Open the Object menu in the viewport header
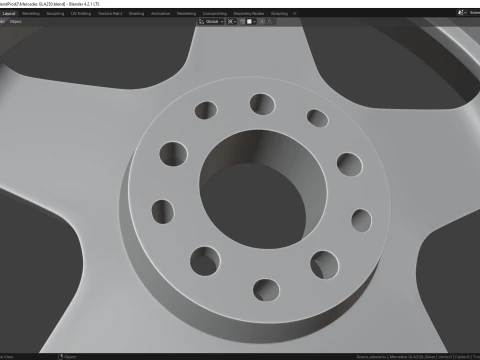The height and width of the screenshot is (360, 480). pos(15,22)
